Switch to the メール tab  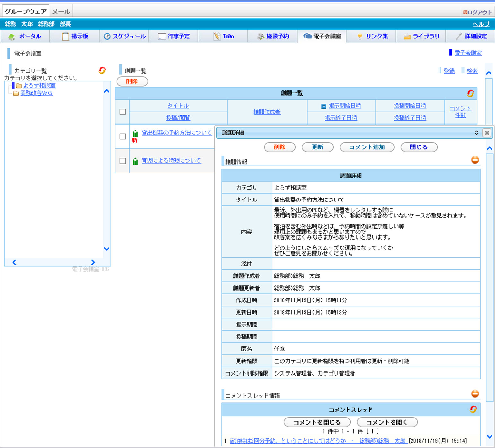pos(61,10)
